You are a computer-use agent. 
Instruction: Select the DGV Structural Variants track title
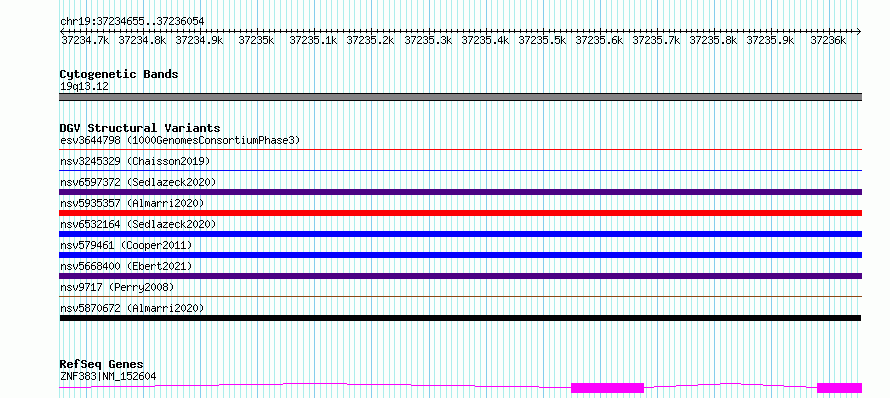click(140, 128)
